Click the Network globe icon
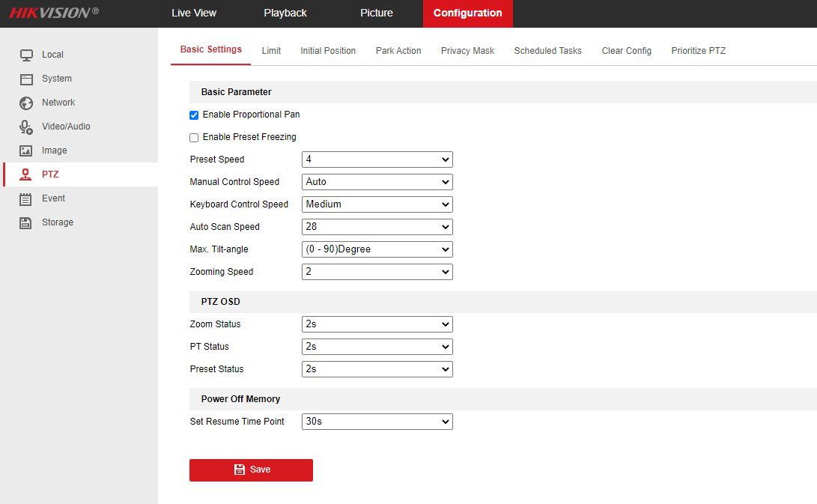The image size is (817, 504). [26, 103]
